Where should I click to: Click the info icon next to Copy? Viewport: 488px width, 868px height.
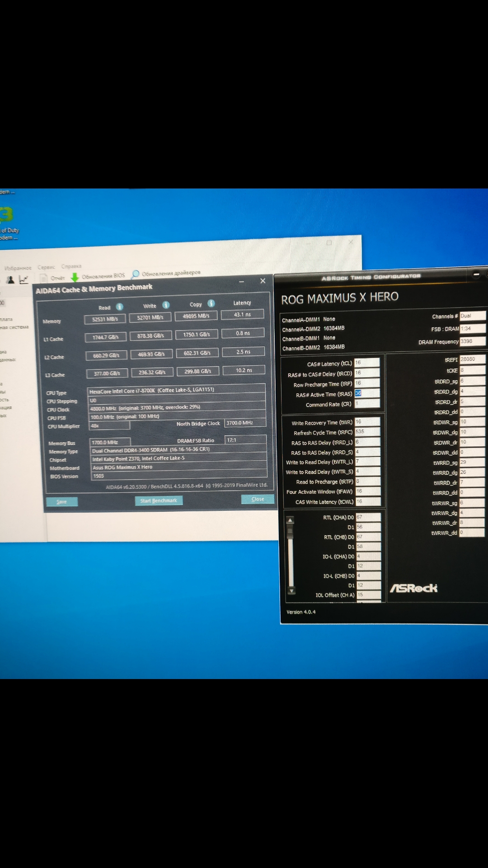click(211, 303)
